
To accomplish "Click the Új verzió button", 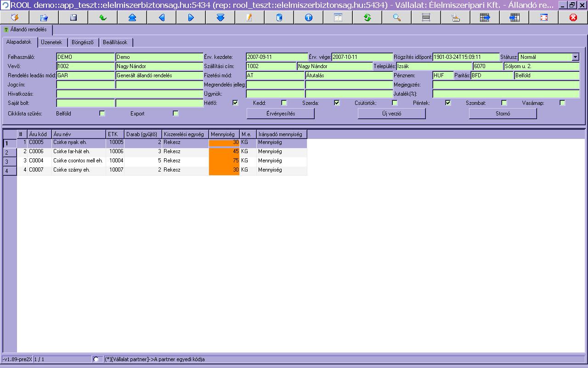I will [x=392, y=114].
